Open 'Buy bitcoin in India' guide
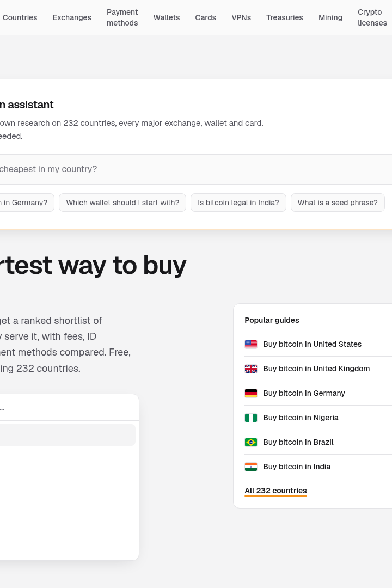Screen dimensions: 392x588 tap(318, 467)
